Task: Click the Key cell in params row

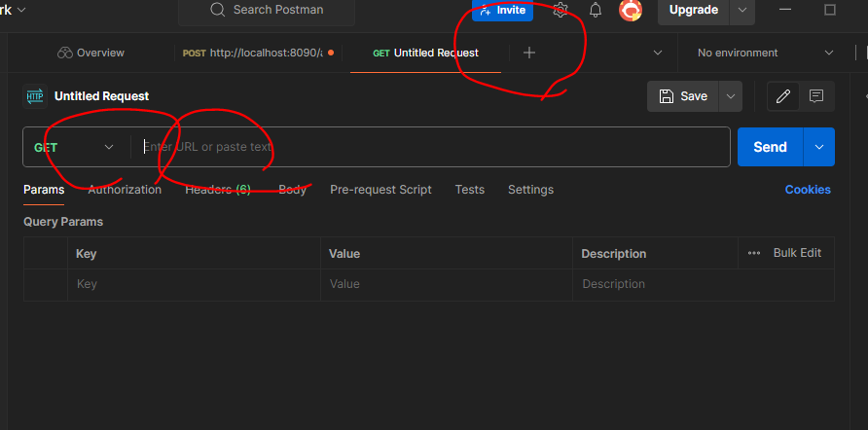Action: coord(194,284)
